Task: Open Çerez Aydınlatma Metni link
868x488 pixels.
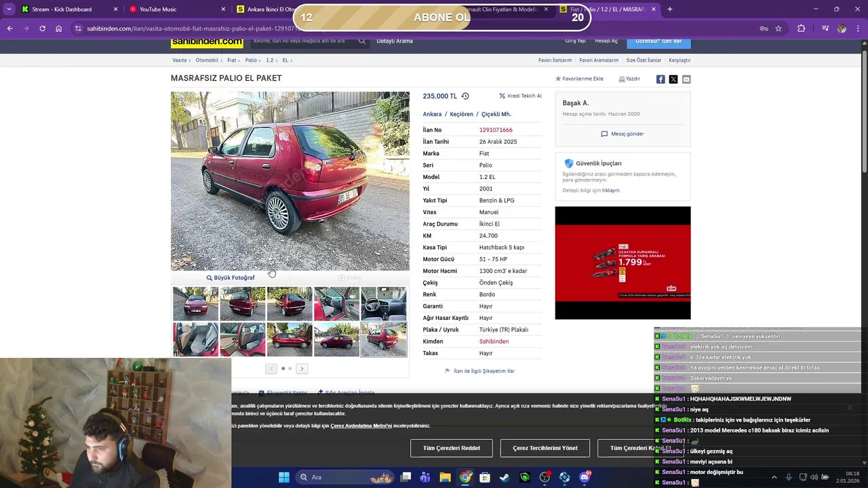Action: [x=361, y=426]
